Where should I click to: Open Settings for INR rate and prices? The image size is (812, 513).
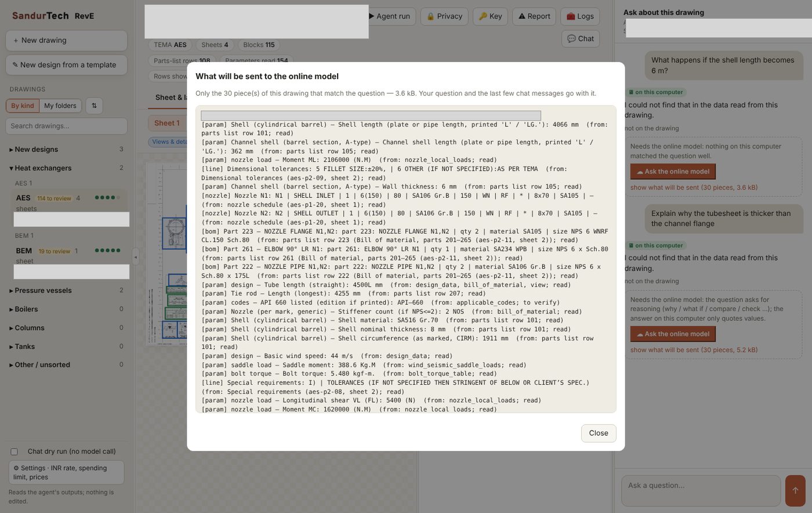tap(66, 472)
